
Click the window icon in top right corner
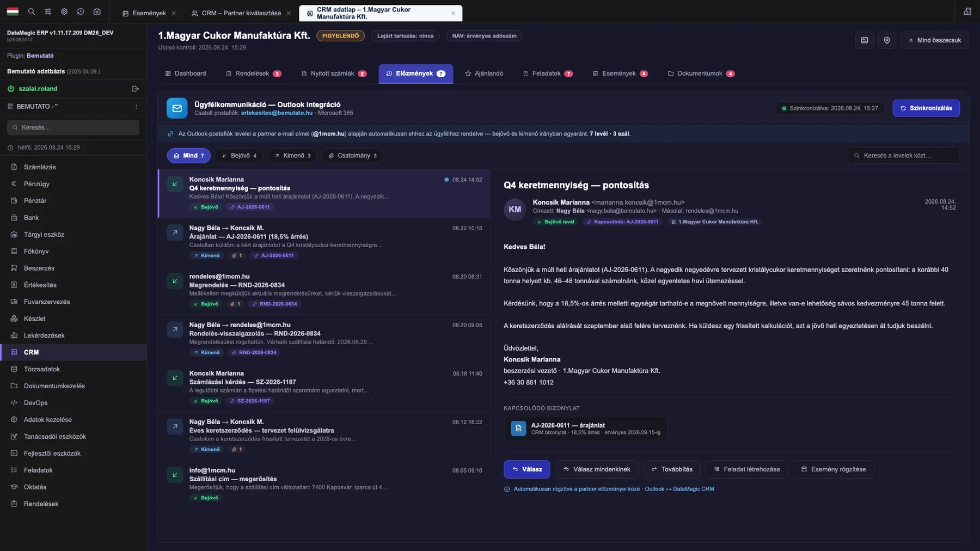tap(967, 11)
